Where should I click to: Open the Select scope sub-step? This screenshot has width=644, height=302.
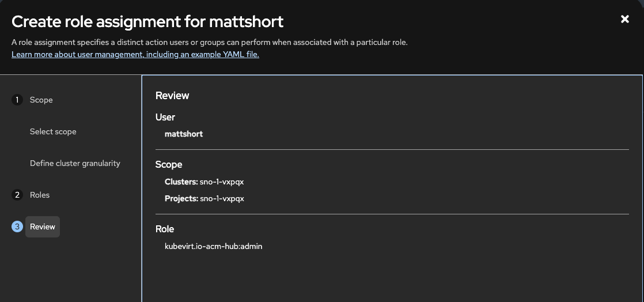53,131
